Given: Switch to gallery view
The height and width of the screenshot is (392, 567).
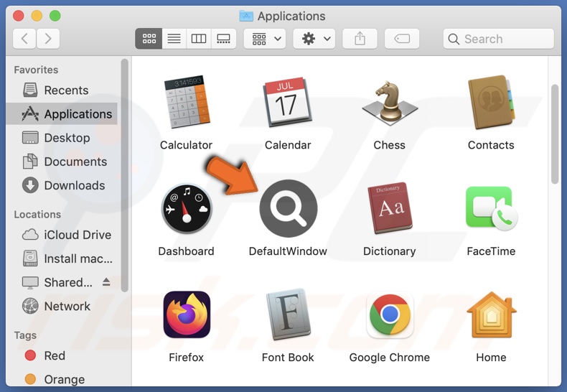Looking at the screenshot, I should pos(223,38).
